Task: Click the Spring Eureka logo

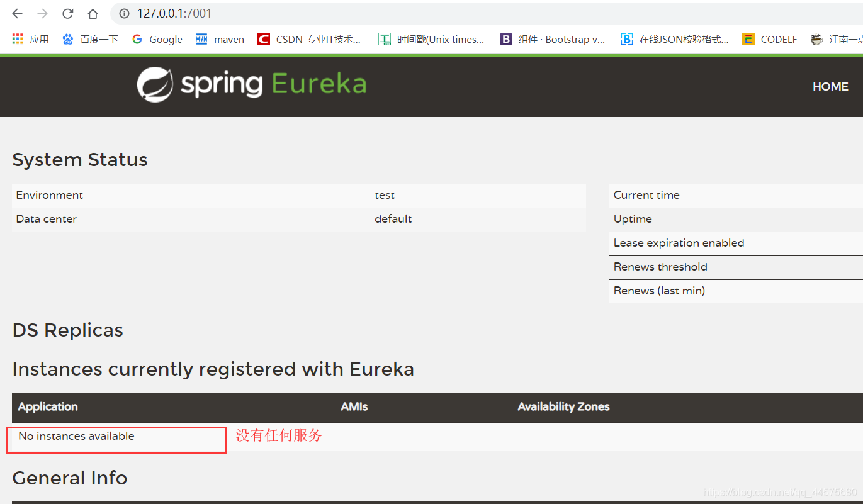Action: click(252, 84)
